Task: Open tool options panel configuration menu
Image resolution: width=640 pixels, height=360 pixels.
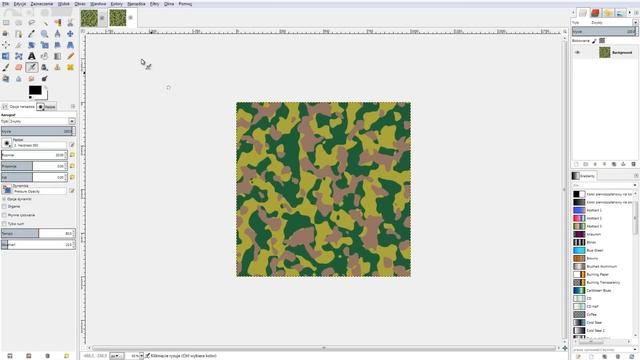Action: 73,107
